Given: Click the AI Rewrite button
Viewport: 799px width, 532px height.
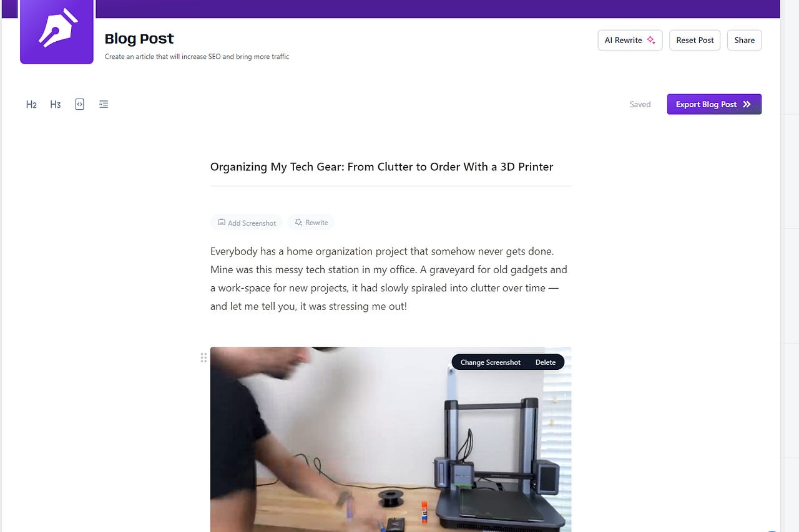Looking at the screenshot, I should tap(630, 40).
